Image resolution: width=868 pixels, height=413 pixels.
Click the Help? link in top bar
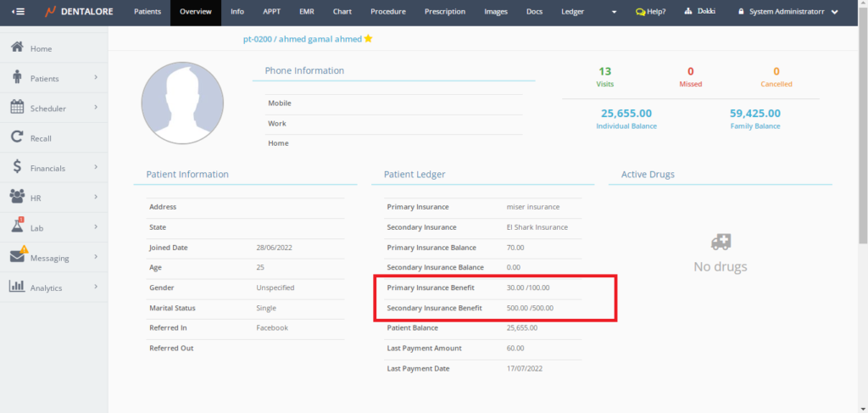pos(650,12)
